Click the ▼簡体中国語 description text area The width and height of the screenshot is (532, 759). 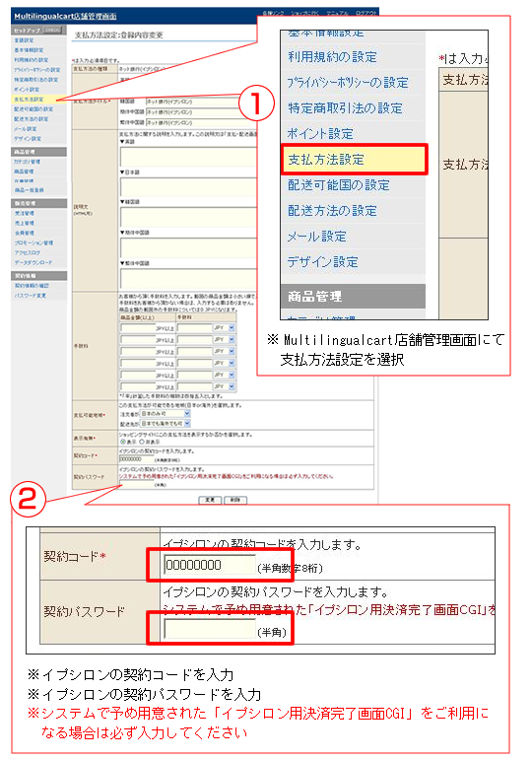click(188, 247)
